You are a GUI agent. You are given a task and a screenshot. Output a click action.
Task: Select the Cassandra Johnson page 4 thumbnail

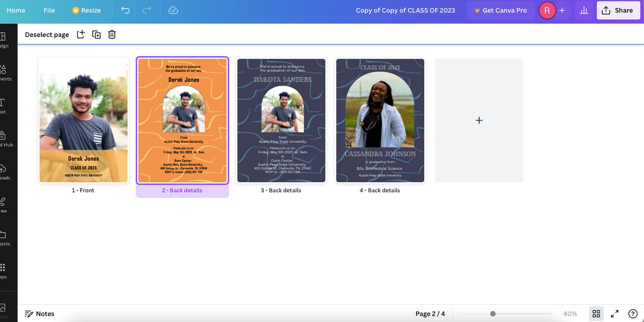click(380, 120)
